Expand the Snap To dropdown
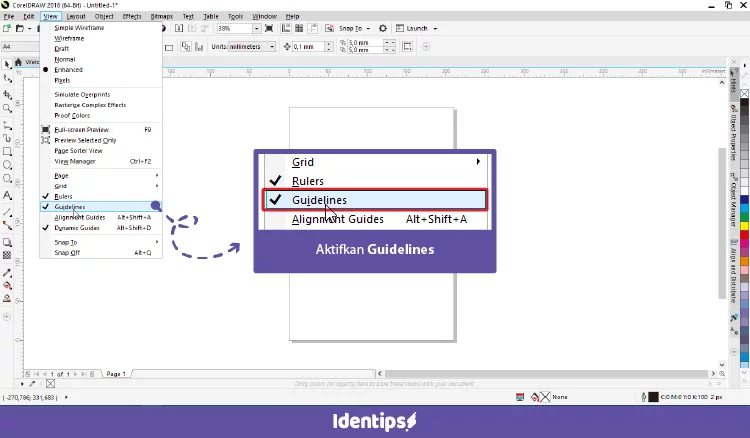Screen dimensions: 750x438 click(368, 29)
